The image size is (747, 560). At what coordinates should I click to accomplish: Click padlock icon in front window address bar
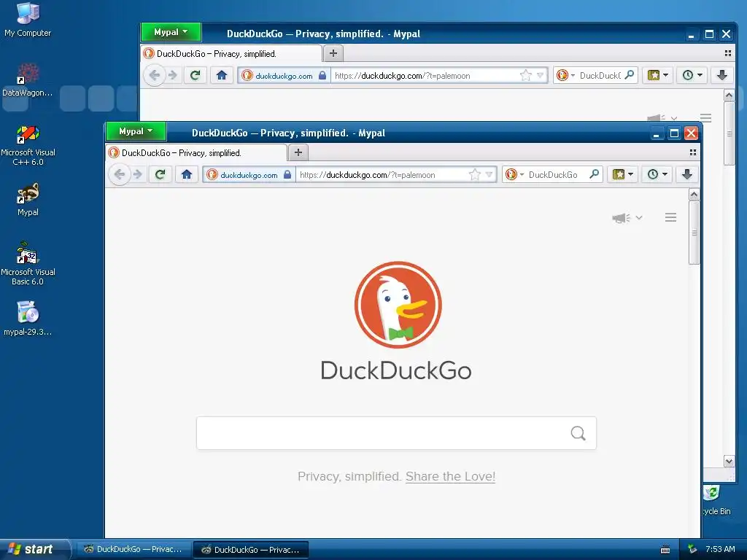287,175
